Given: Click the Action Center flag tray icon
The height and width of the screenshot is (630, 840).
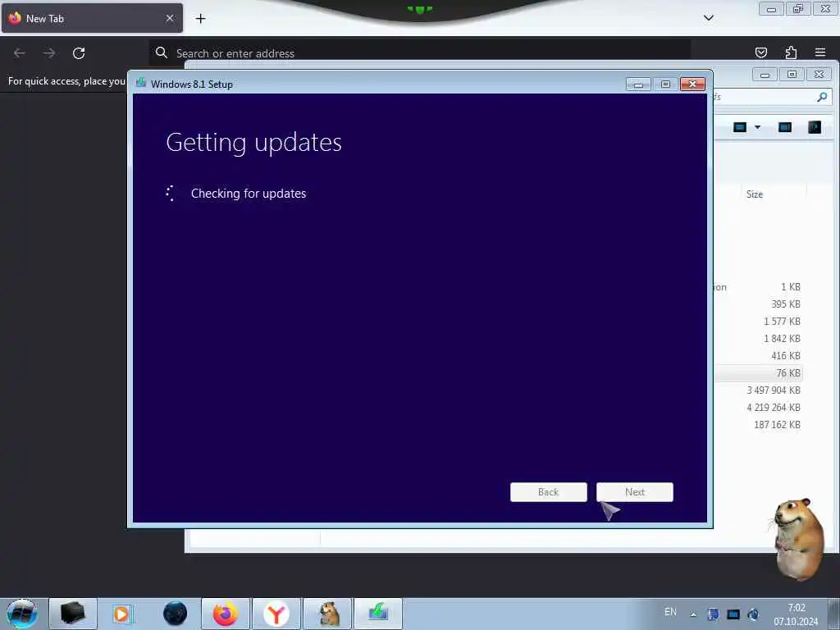Looking at the screenshot, I should tap(713, 614).
